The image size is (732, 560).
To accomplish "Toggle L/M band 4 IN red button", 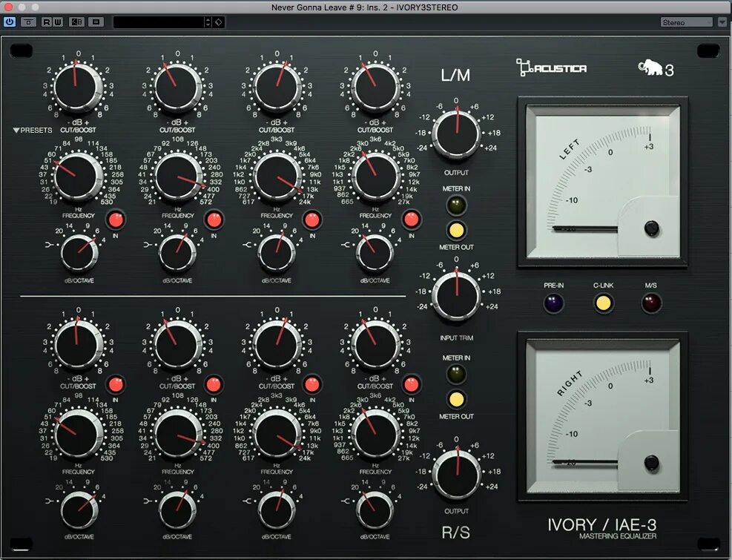I will 412,220.
